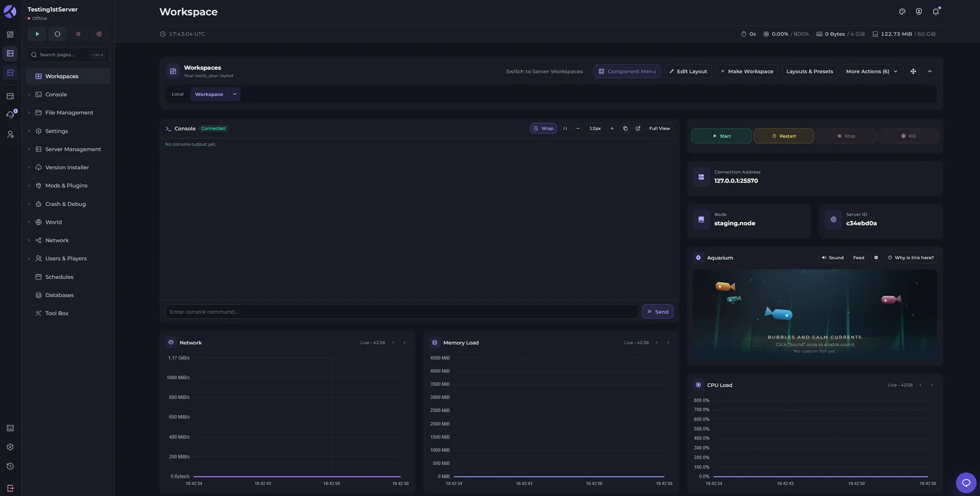This screenshot has width=980, height=496.
Task: Open the user account icon in left rail
Action: pyautogui.click(x=10, y=134)
